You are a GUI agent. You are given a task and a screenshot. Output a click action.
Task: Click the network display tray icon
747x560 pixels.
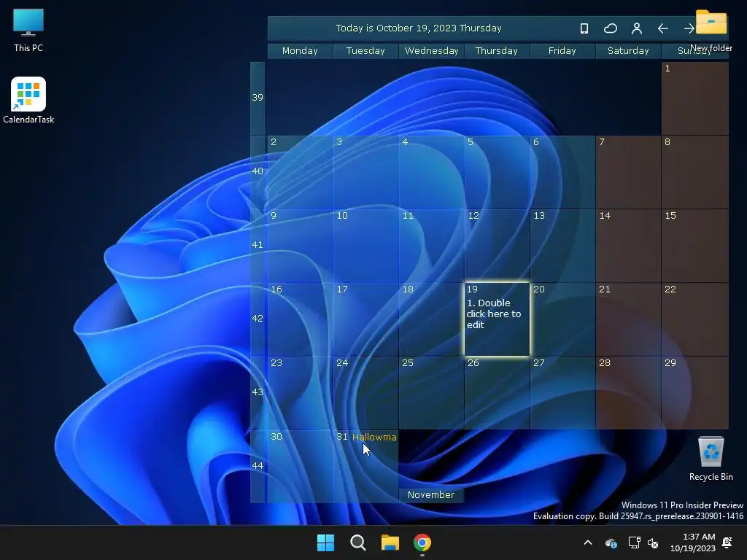click(x=634, y=542)
